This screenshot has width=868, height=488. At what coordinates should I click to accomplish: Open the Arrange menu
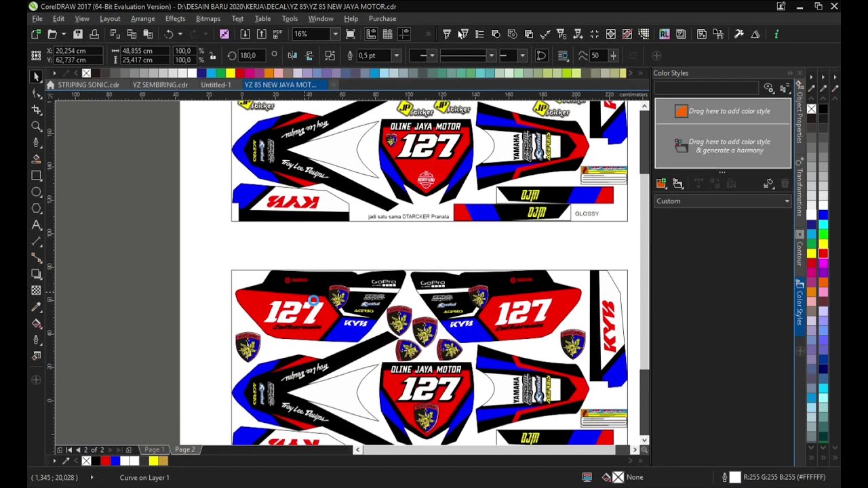click(143, 18)
